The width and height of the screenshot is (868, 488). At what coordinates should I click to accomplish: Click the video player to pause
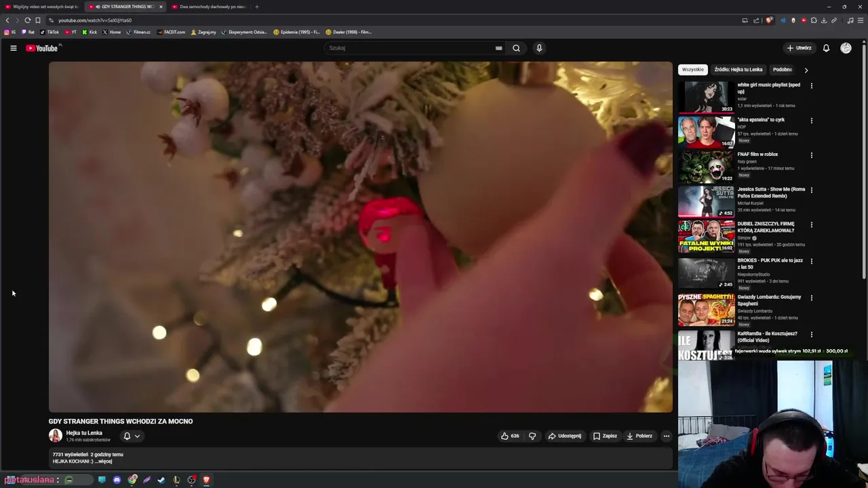pos(360,237)
